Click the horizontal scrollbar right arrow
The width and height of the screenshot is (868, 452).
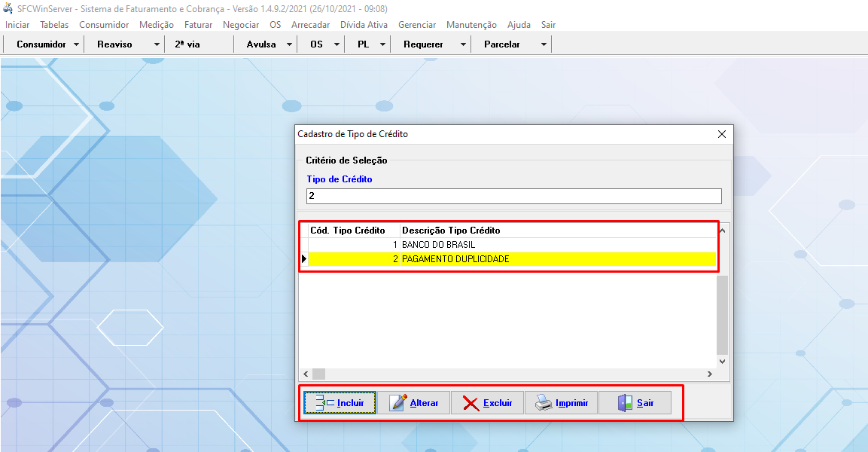pos(709,374)
